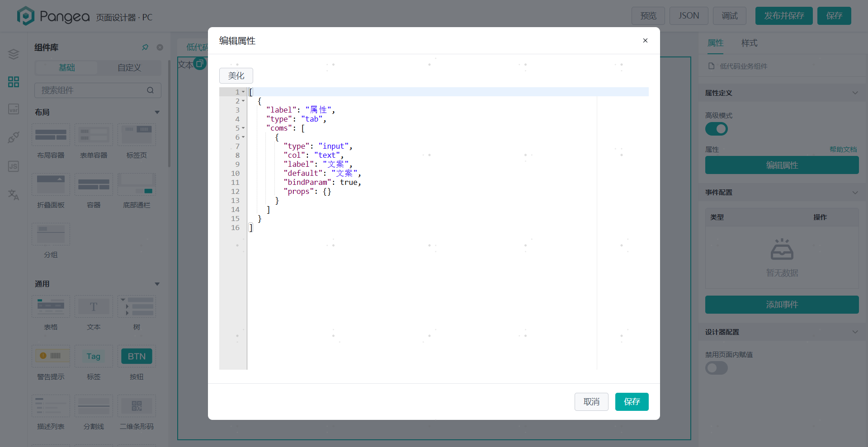868x447 pixels.
Task: Enable the 禁用页面内赋值 switch
Action: click(x=717, y=368)
